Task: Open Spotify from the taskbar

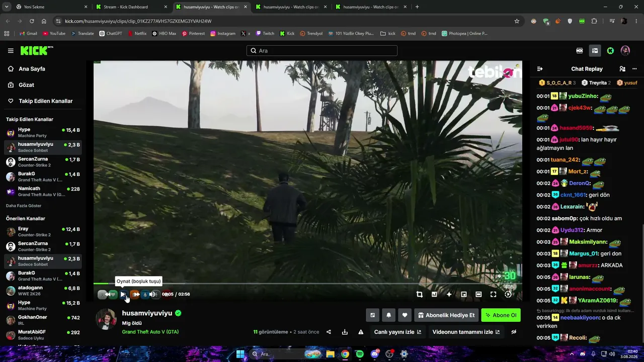Action: tap(359, 354)
